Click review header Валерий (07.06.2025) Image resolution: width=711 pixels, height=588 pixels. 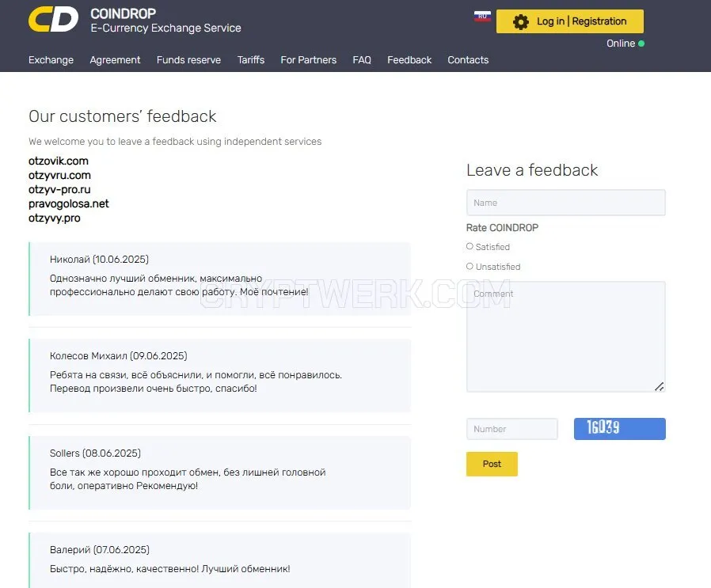(99, 550)
